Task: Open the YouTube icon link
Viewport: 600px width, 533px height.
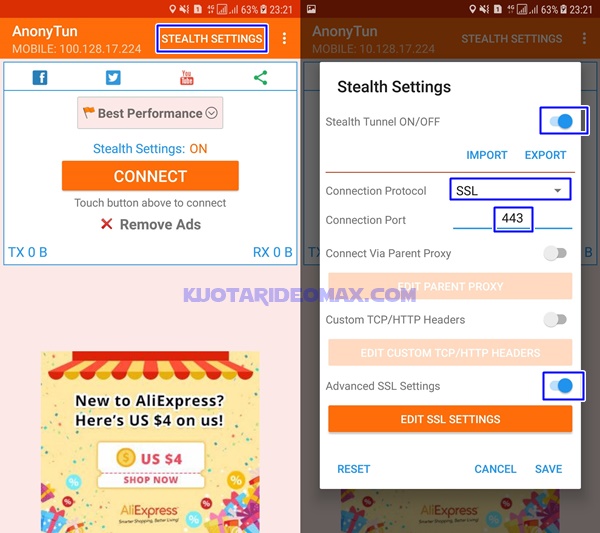Action: point(186,78)
